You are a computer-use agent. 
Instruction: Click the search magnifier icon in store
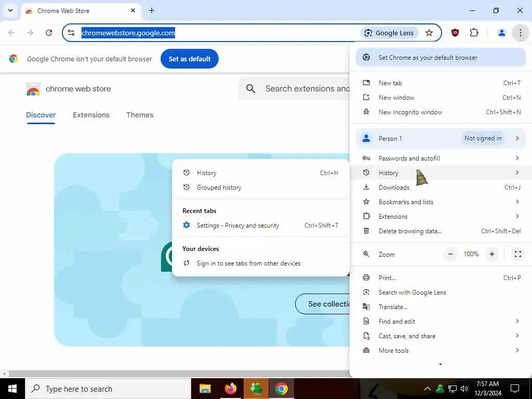tap(251, 89)
